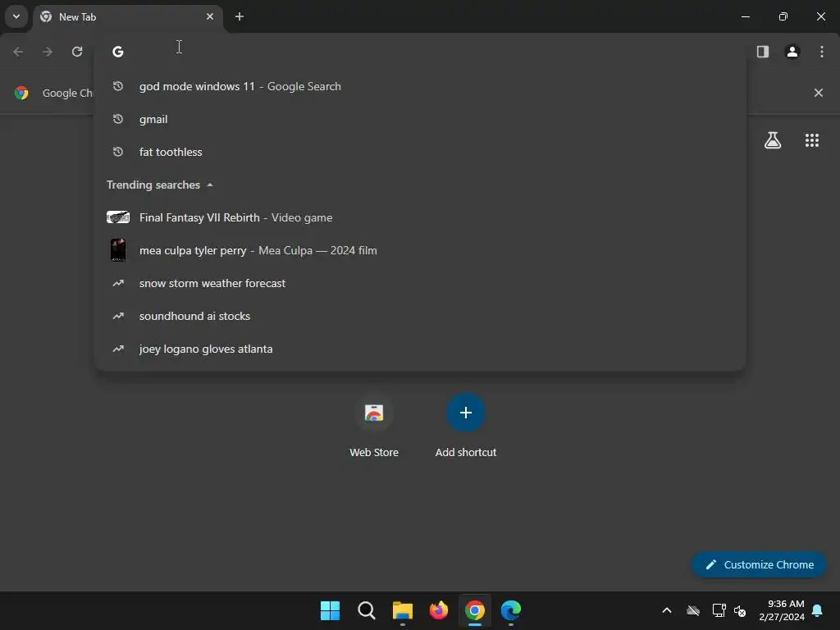Viewport: 840px width, 630px height.
Task: Dismiss the Google Chrome info bar
Action: tap(819, 93)
